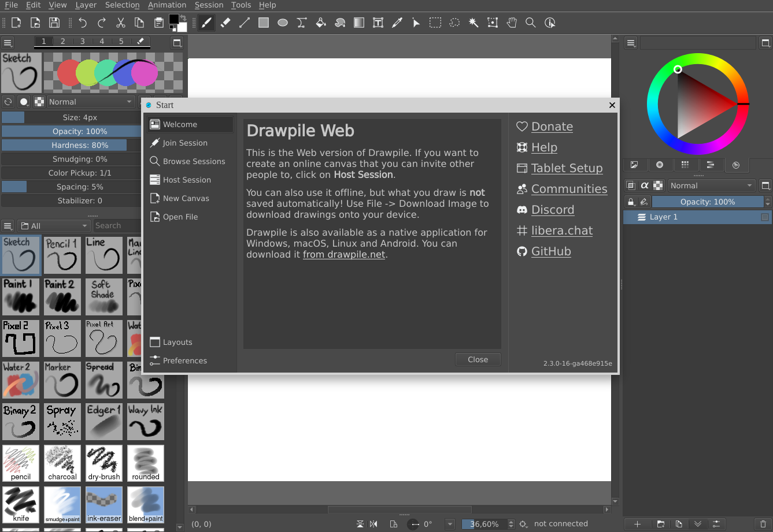The image size is (773, 532).
Task: Select the eraser brush slot
Action: click(140, 42)
